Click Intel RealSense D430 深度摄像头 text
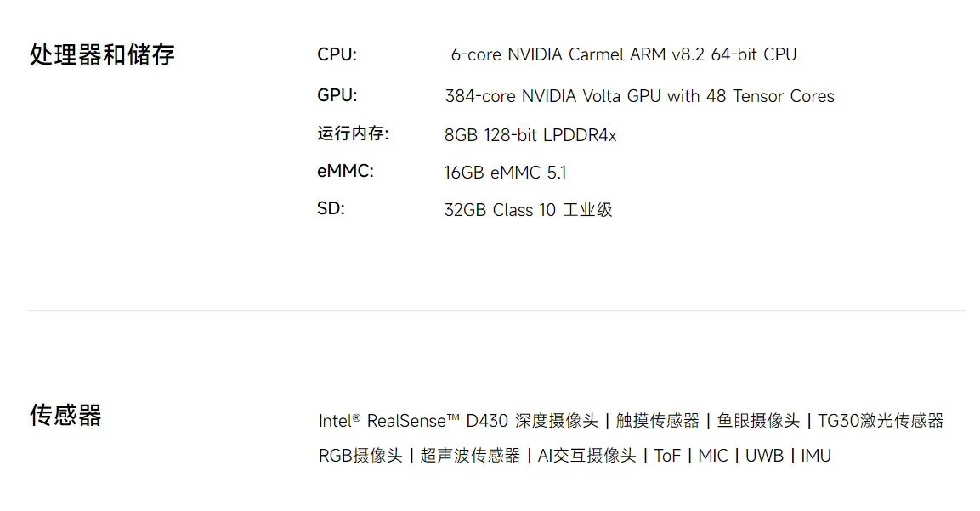980x511 pixels. click(458, 421)
